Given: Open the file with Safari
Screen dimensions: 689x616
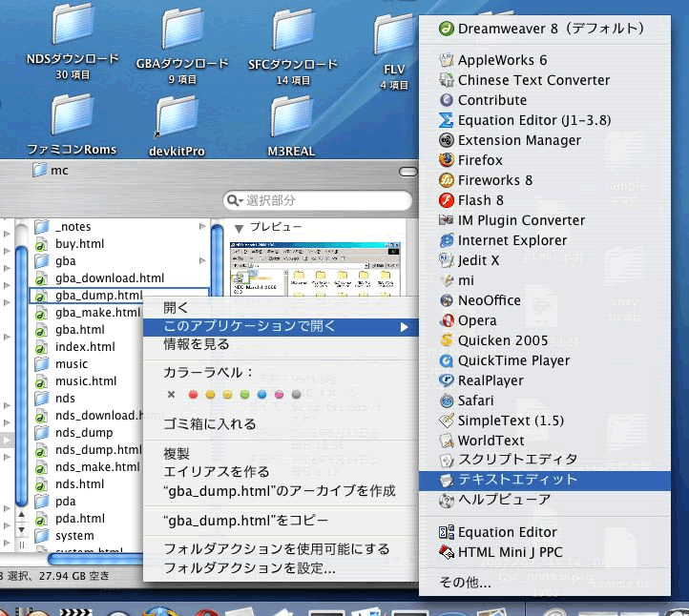Looking at the screenshot, I should pos(545,400).
